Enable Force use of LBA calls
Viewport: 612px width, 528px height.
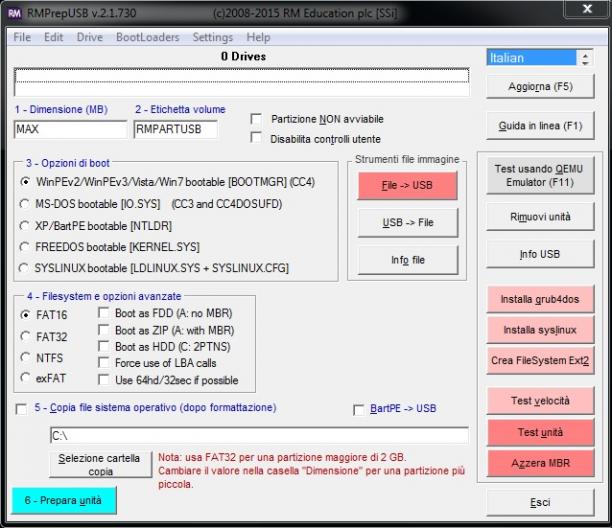(103, 363)
